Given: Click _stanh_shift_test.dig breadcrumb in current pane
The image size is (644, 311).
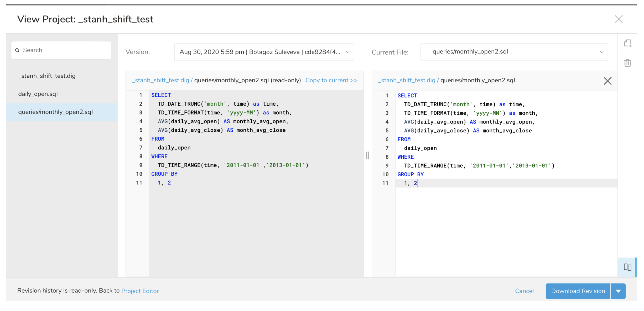Looking at the screenshot, I should point(406,81).
